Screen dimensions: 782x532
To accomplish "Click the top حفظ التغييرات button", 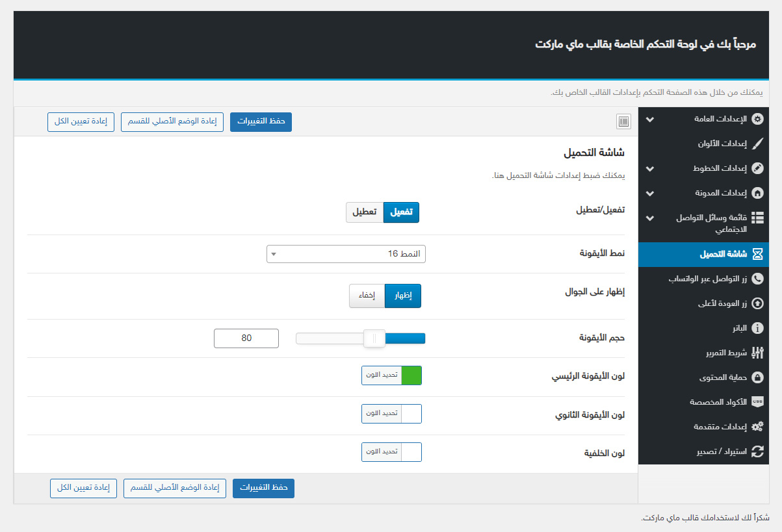I will click(x=261, y=122).
